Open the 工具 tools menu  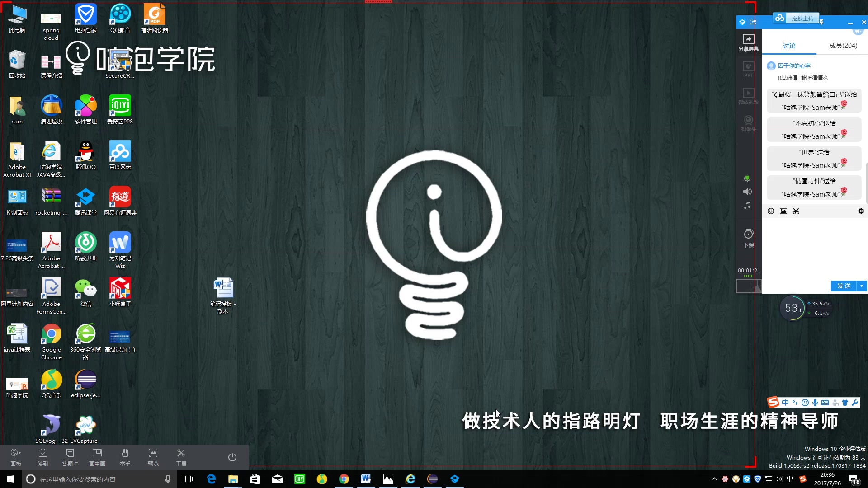(x=181, y=457)
